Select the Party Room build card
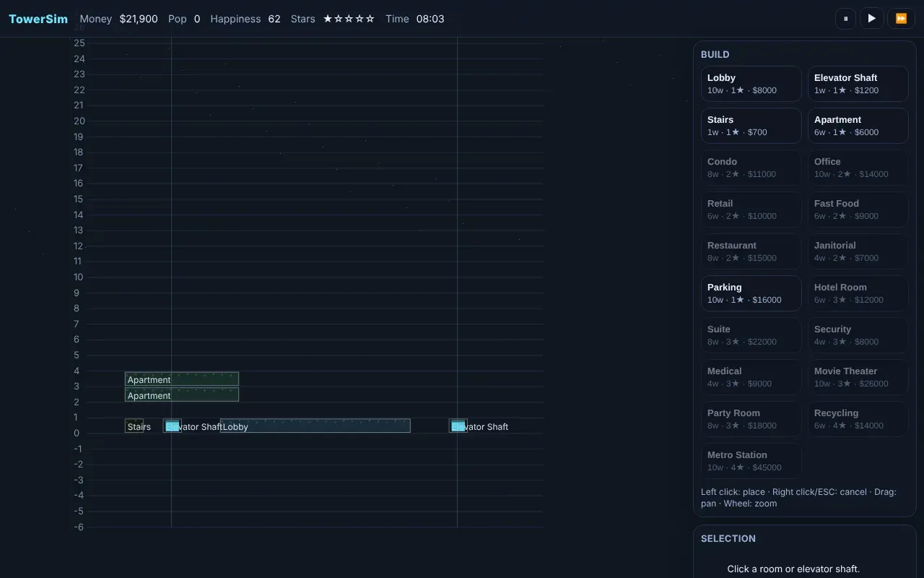Viewport: 924px width, 578px height. [751, 419]
